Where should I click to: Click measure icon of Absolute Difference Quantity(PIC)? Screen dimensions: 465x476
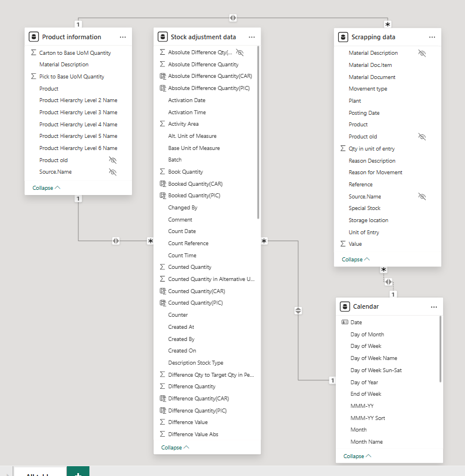163,88
